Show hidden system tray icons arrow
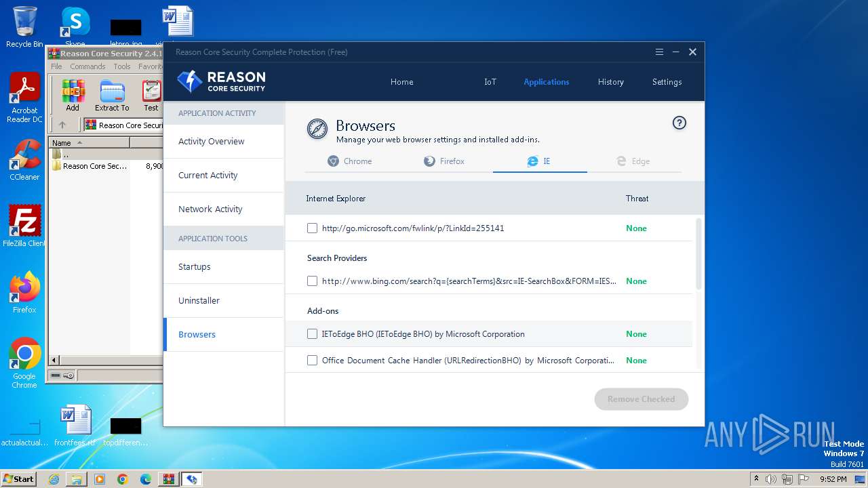The width and height of the screenshot is (868, 488). (x=756, y=479)
